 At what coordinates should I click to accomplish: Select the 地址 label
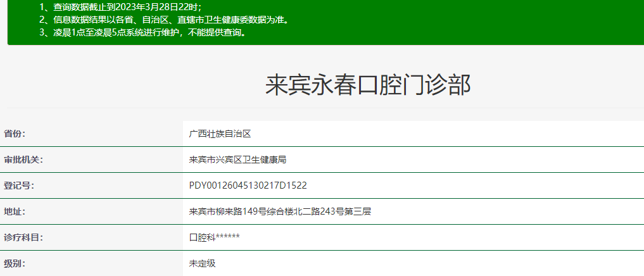point(15,212)
